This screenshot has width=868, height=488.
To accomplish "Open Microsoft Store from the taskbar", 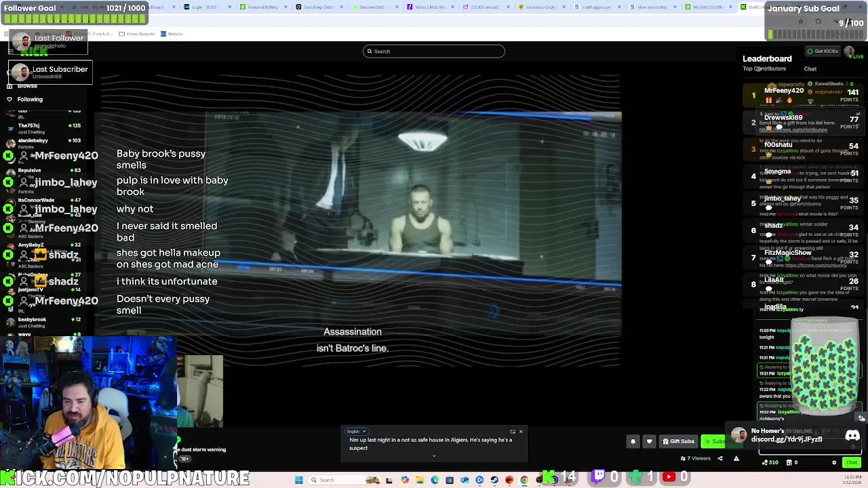I will point(450,480).
